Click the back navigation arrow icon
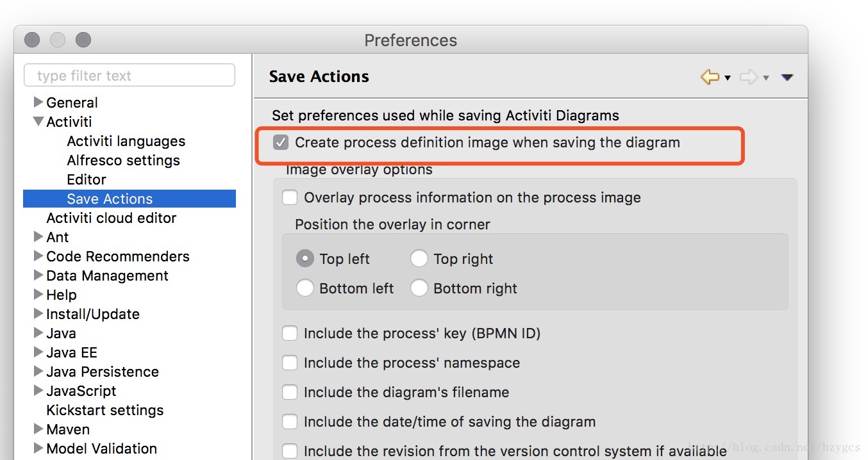 [710, 78]
